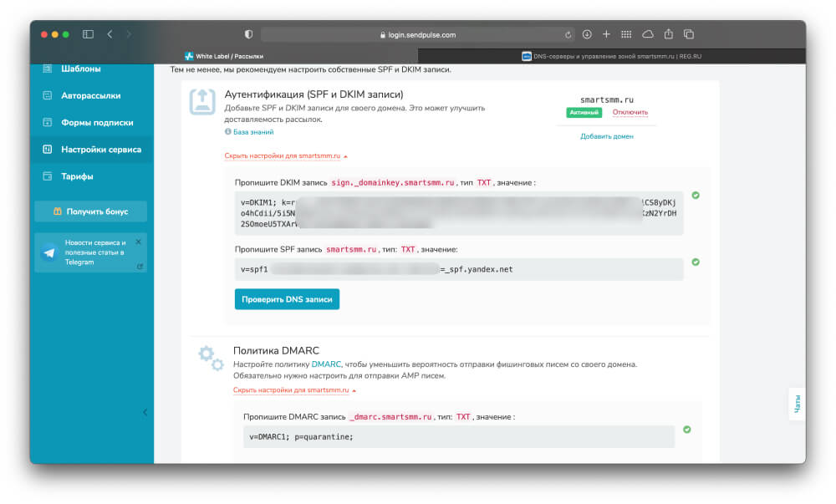The height and width of the screenshot is (504, 836).
Task: Switch to the REG.RU DNS-серверы tab
Action: pyautogui.click(x=612, y=56)
